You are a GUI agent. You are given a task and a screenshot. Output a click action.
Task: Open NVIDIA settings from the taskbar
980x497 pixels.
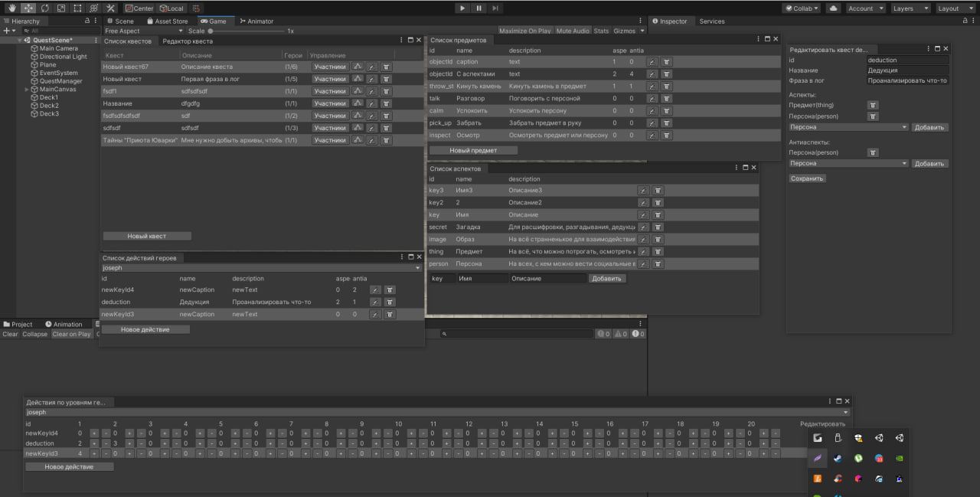pos(900,458)
